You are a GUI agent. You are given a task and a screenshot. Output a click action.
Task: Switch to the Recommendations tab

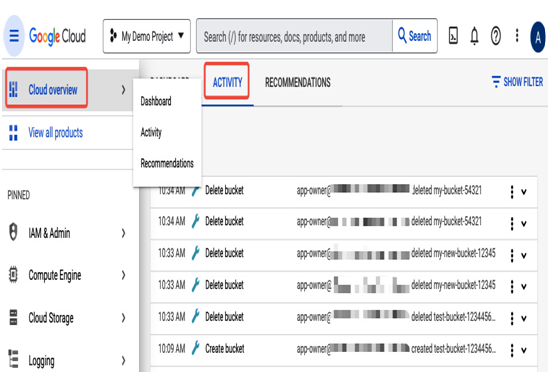297,82
